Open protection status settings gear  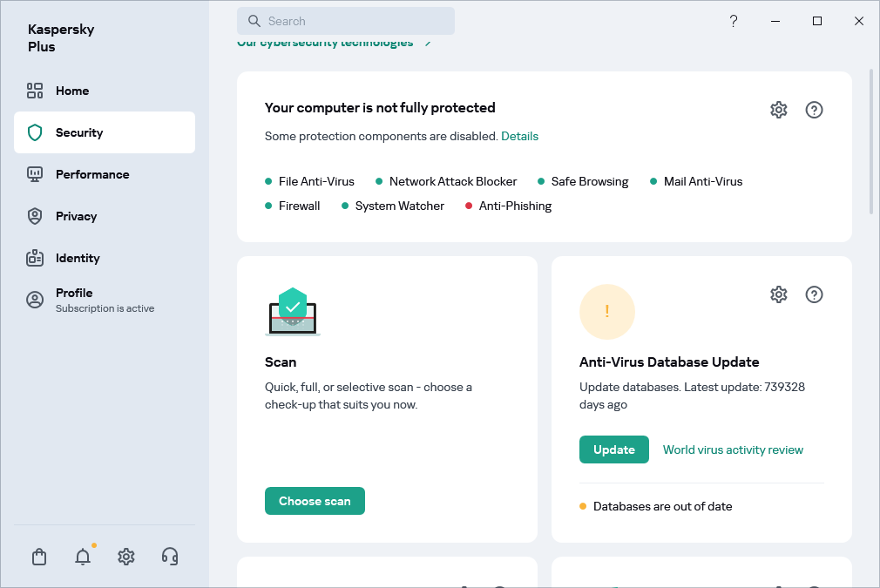(x=779, y=110)
